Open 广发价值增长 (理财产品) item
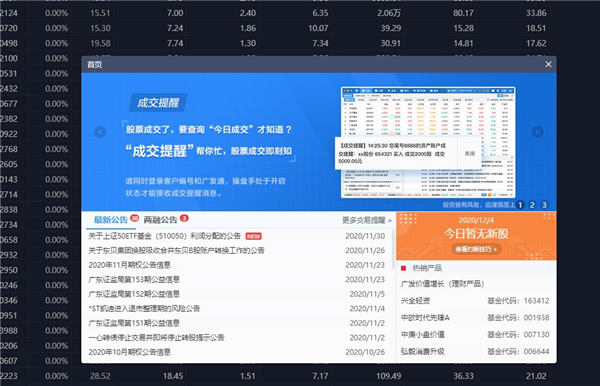The height and width of the screenshot is (386, 600). tap(442, 284)
